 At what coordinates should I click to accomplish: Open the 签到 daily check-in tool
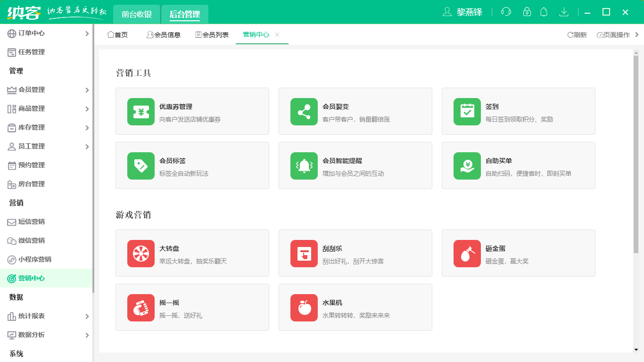(467, 111)
